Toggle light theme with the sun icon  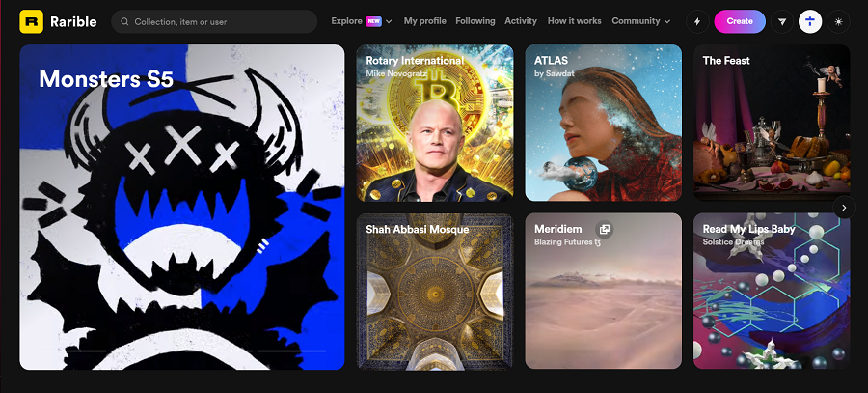click(x=838, y=21)
